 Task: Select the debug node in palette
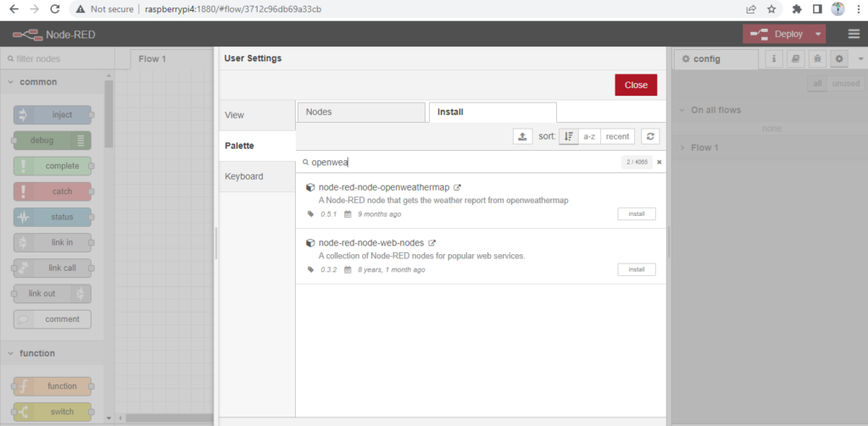(53, 141)
